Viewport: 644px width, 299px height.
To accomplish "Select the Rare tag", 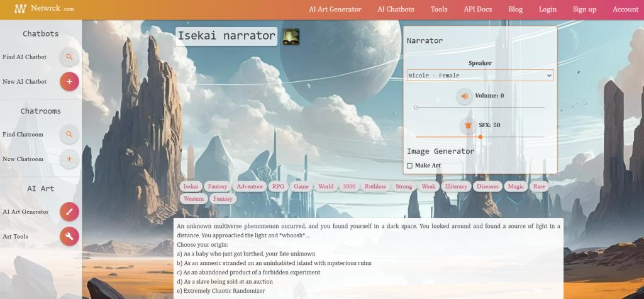I will (x=539, y=186).
